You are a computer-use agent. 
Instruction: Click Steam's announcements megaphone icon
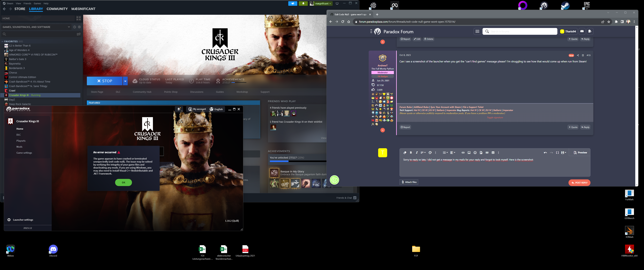coord(293,3)
